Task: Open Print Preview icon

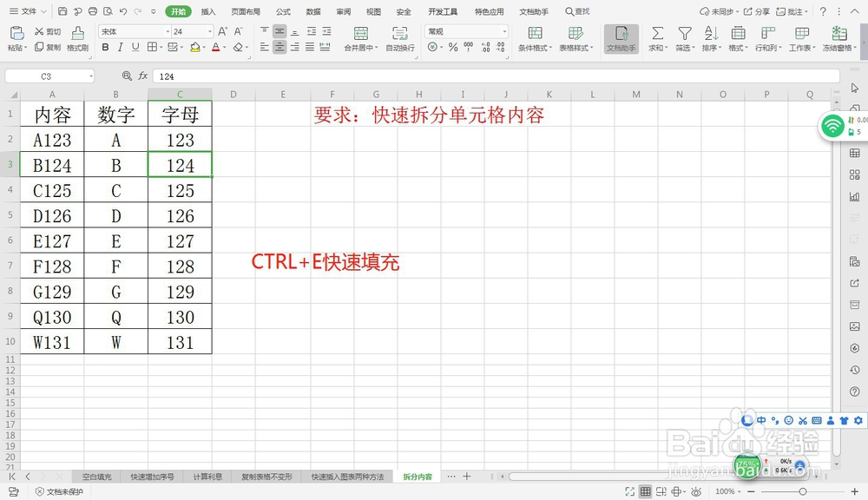Action: click(x=108, y=11)
